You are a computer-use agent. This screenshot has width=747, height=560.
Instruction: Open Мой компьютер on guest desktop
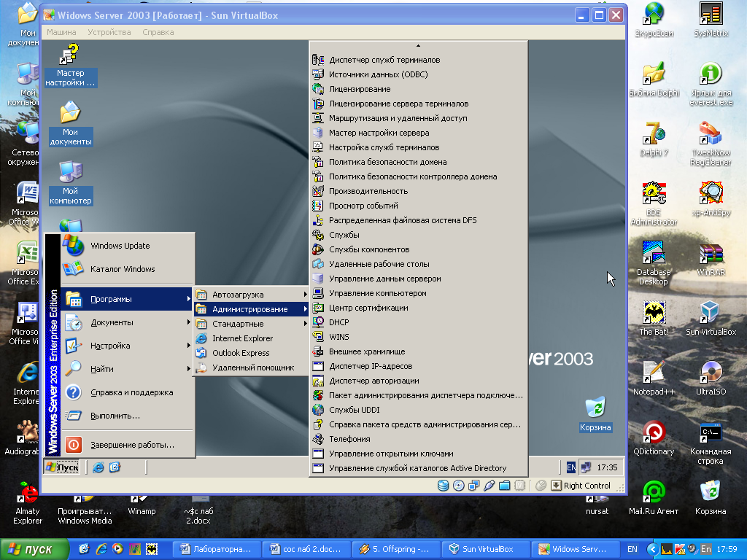coord(71,183)
